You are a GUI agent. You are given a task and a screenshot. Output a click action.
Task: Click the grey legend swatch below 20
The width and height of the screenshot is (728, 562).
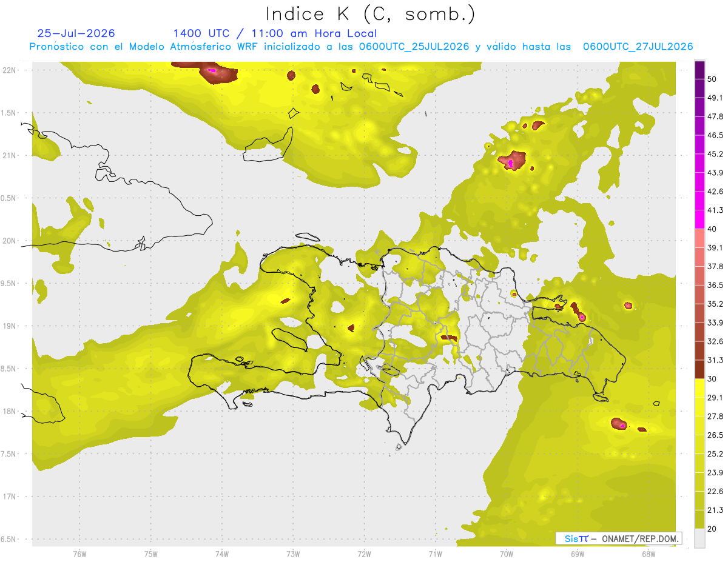[x=699, y=538]
